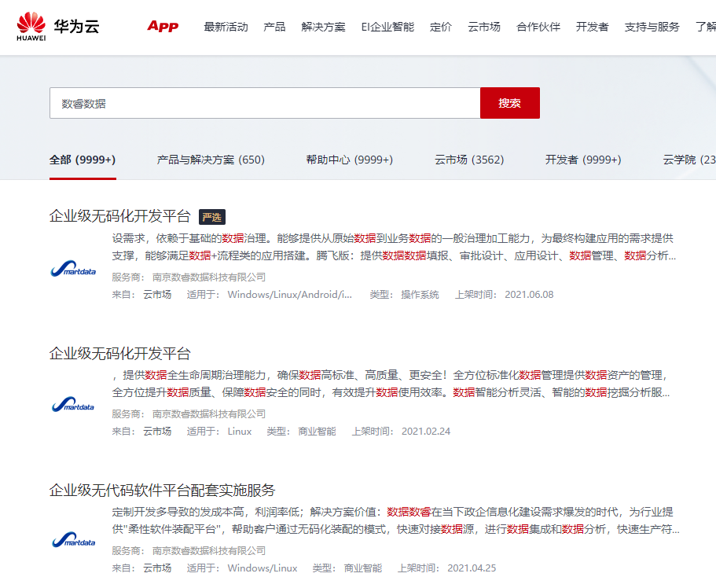This screenshot has width=716, height=588.
Task: Select the 全部 (9999+) tab
Action: tap(83, 160)
